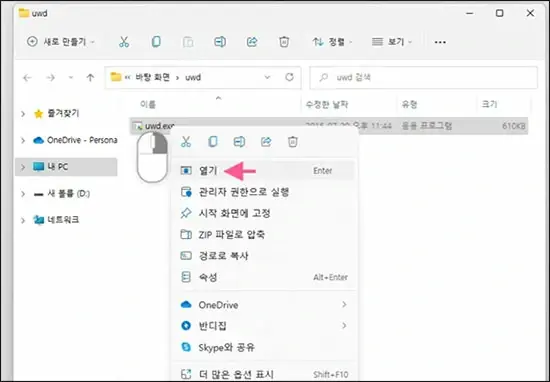Click the Copy icon in the Explorer toolbar
Image resolution: width=550 pixels, height=382 pixels.
point(156,42)
